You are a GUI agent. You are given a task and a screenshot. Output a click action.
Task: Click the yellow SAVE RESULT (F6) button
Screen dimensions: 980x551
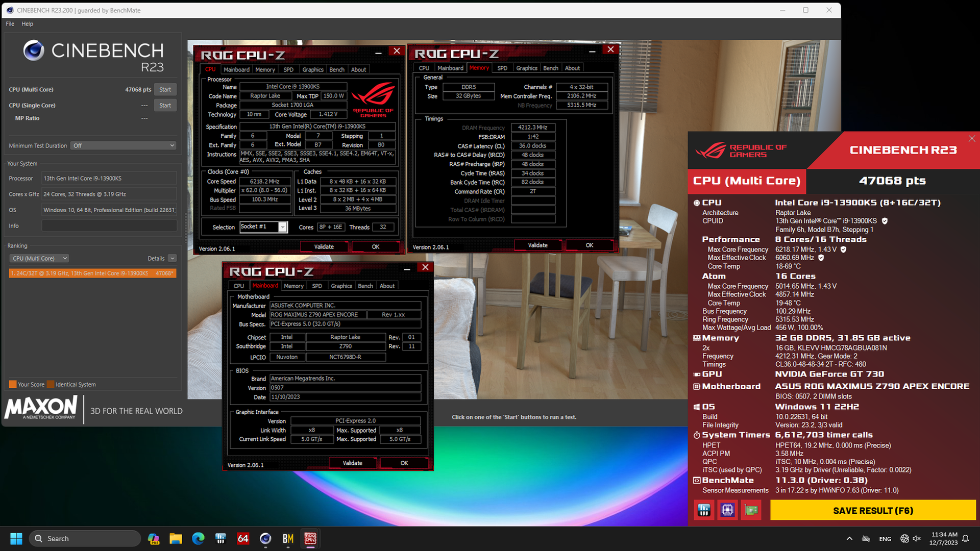[873, 511]
